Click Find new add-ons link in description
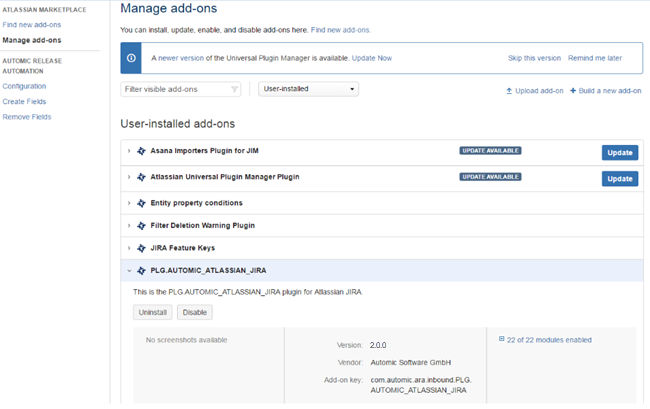The width and height of the screenshot is (650, 409). click(x=340, y=30)
